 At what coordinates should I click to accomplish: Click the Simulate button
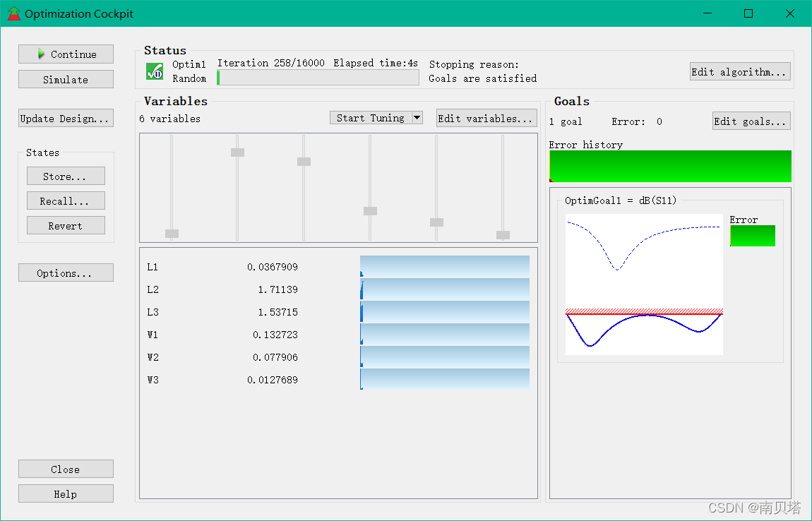pyautogui.click(x=66, y=79)
